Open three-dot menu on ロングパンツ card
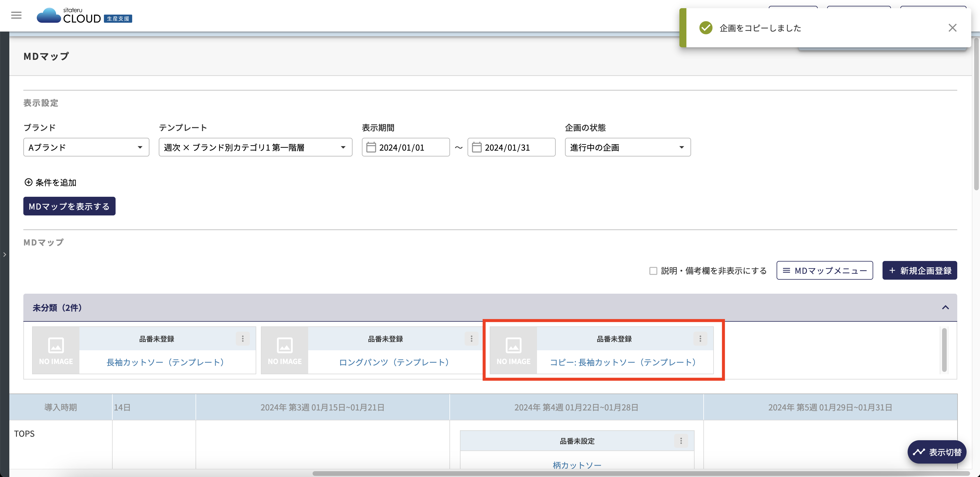980x477 pixels. click(x=471, y=339)
